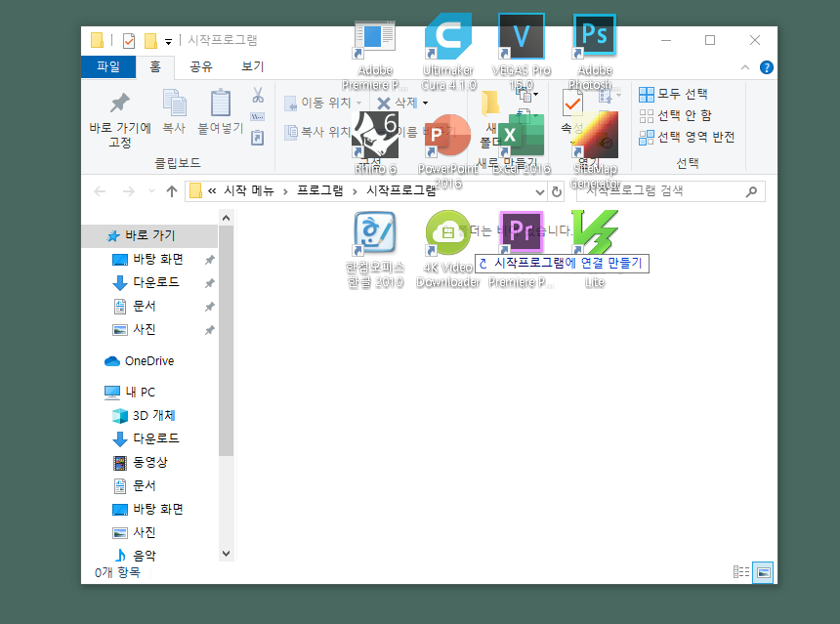
Task: Click 프로그램 in address breadcrumb
Action: coord(319,191)
